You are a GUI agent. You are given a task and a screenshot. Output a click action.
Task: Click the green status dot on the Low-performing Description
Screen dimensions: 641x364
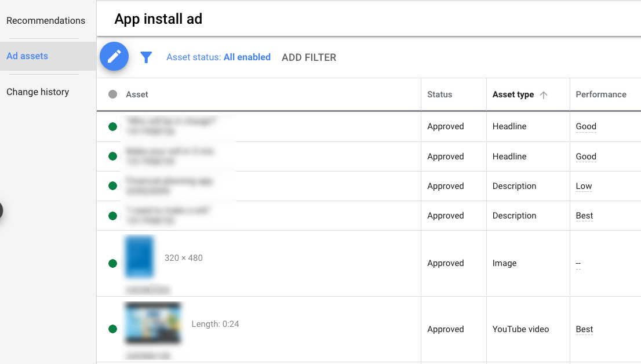click(x=112, y=185)
